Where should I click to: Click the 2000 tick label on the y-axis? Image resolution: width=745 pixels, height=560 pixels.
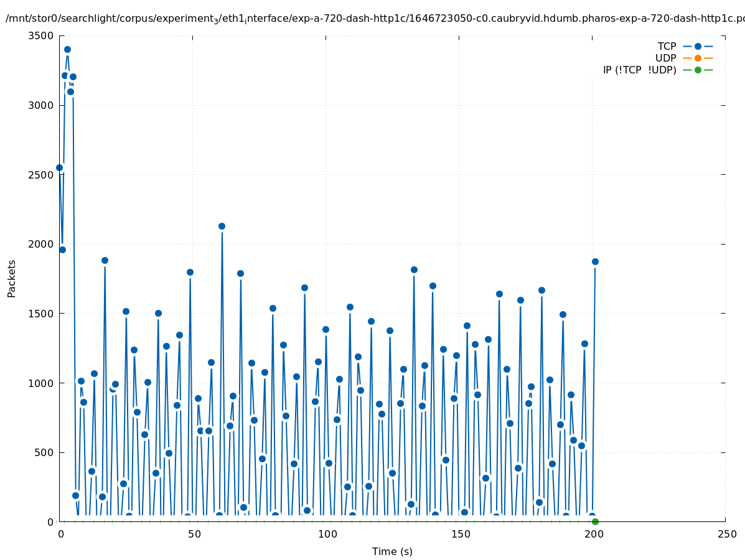(x=41, y=244)
